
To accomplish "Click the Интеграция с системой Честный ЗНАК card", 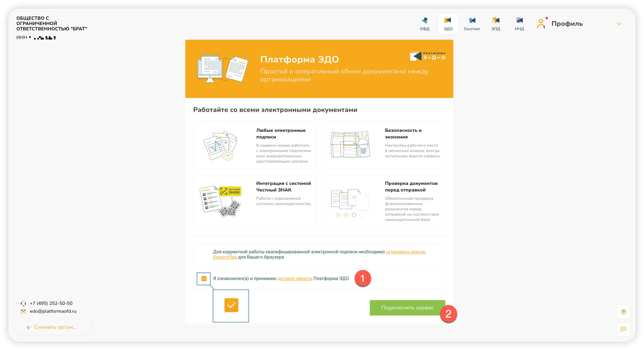I will click(255, 201).
